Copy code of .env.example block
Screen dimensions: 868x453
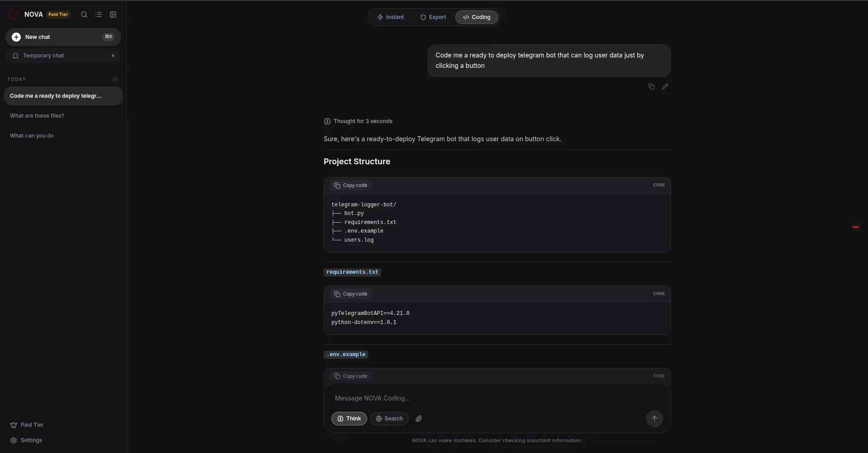click(351, 377)
